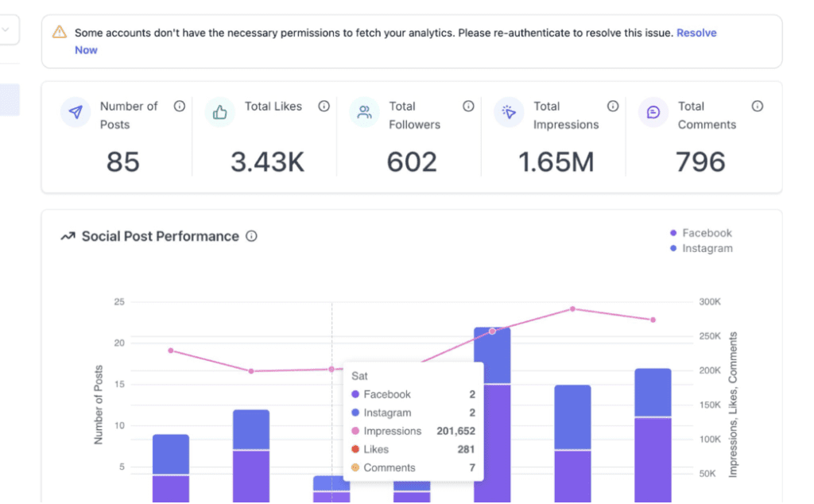Click the Number of Posts axis label
Image resolution: width=814 pixels, height=504 pixels.
pos(98,405)
